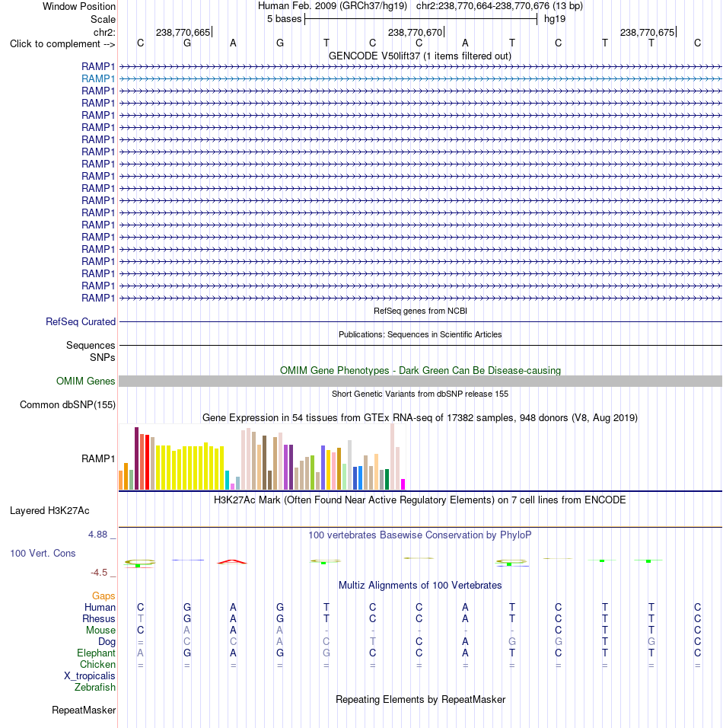The height and width of the screenshot is (728, 723).
Task: Open the RepeatMasker track label
Action: coord(84,710)
